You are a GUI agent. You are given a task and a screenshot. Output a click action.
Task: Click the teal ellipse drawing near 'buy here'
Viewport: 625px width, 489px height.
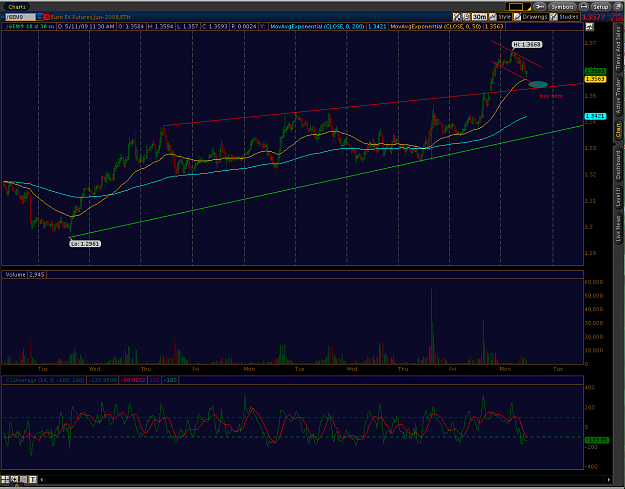pos(538,84)
